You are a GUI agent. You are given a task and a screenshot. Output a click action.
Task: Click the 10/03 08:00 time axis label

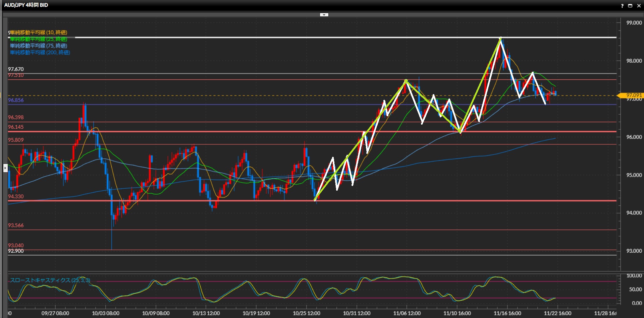pyautogui.click(x=106, y=313)
